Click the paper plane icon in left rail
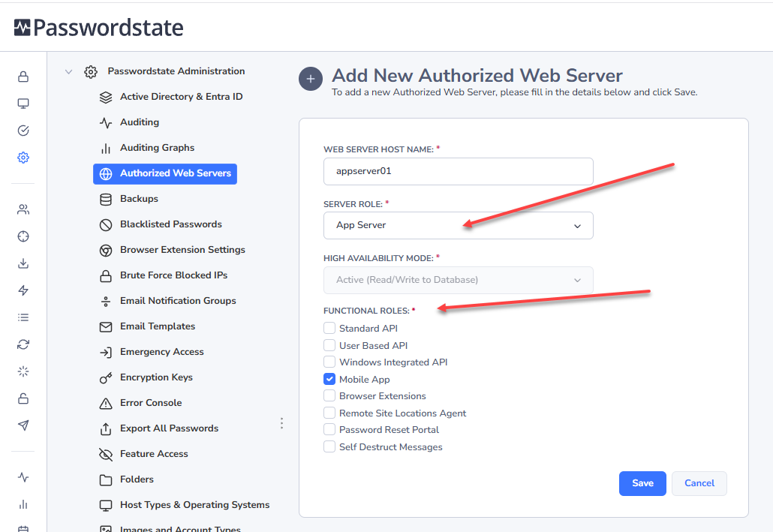The height and width of the screenshot is (532, 773). pos(23,425)
